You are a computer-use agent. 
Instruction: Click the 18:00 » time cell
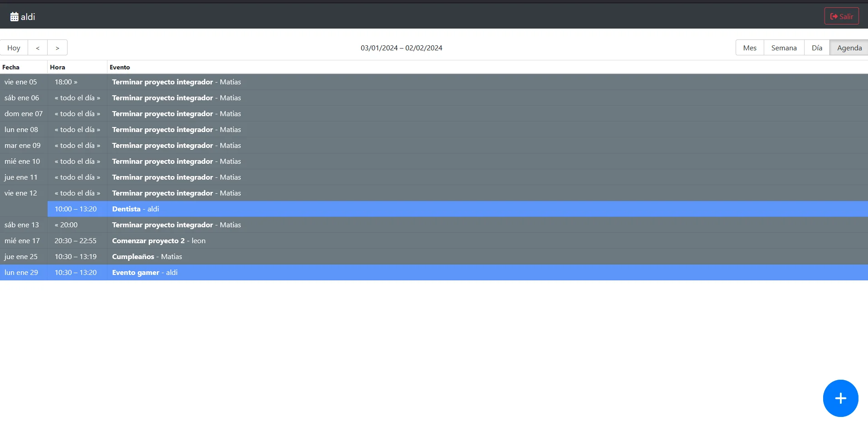pos(78,82)
